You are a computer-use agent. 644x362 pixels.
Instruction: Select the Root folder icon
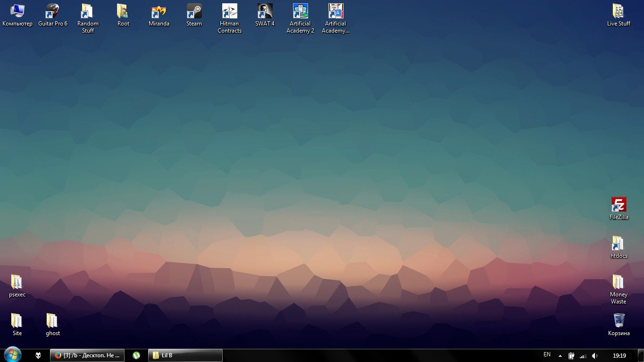point(123,15)
